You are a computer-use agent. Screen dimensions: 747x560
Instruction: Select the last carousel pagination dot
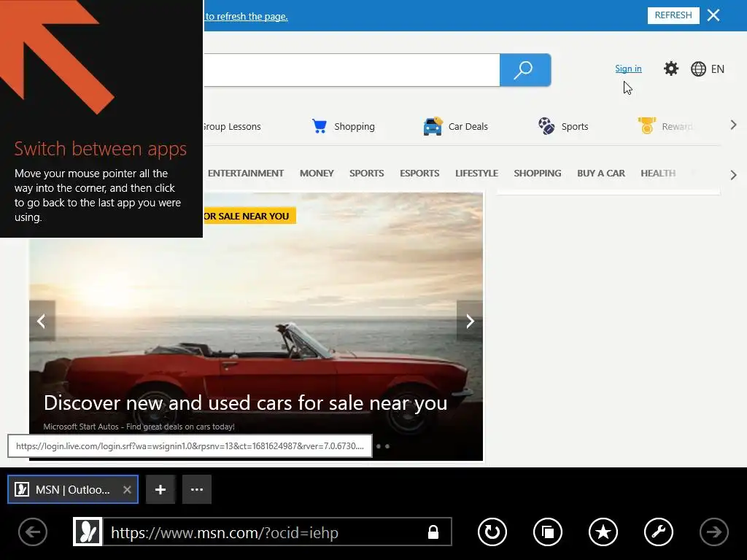pos(387,446)
